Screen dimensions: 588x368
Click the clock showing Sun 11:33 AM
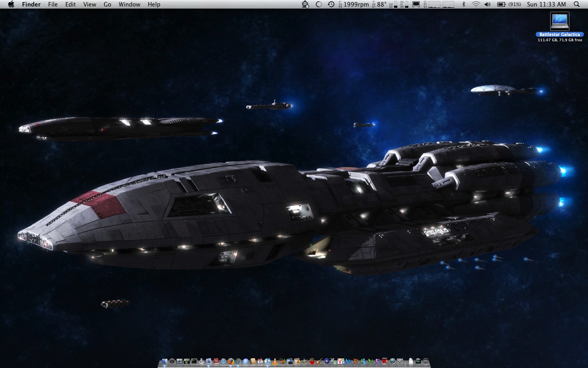coord(546,4)
